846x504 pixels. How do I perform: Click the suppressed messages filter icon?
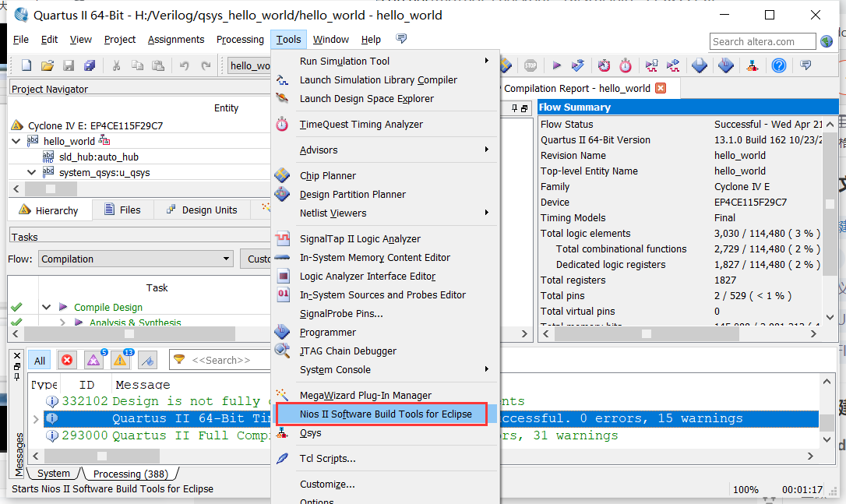(147, 360)
